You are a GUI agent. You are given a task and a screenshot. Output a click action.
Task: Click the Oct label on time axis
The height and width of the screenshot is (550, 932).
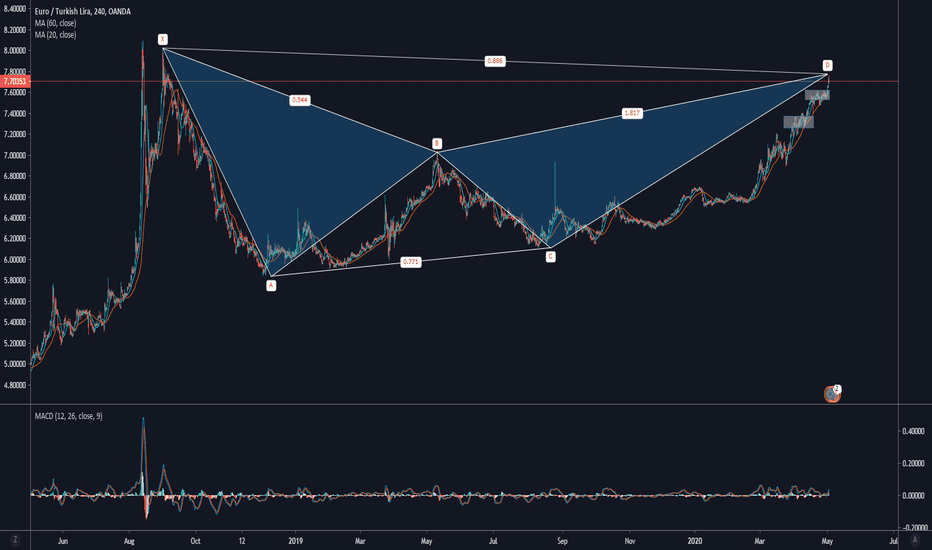(x=196, y=541)
